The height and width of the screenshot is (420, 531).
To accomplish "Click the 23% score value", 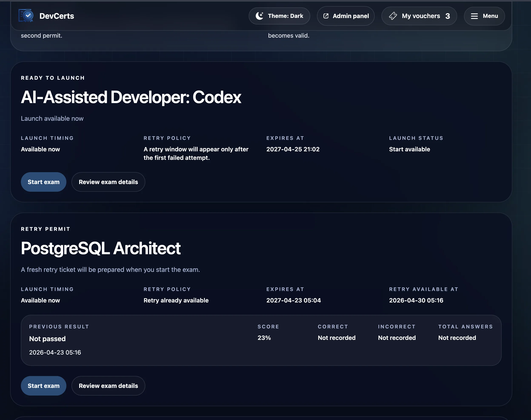I will pyautogui.click(x=264, y=338).
